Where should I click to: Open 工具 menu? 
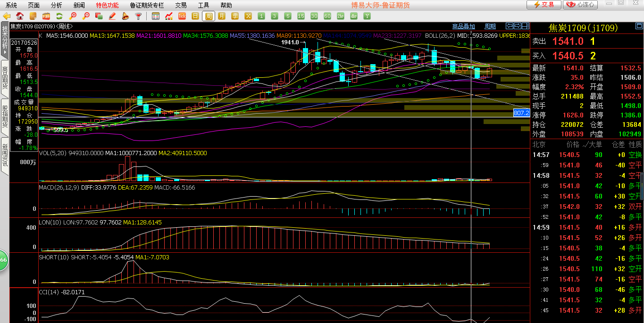click(x=203, y=5)
